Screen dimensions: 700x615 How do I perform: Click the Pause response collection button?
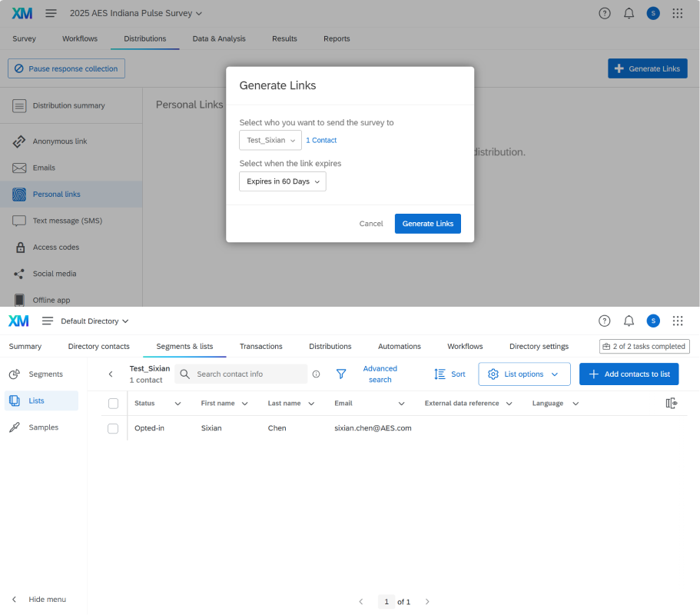coord(66,68)
